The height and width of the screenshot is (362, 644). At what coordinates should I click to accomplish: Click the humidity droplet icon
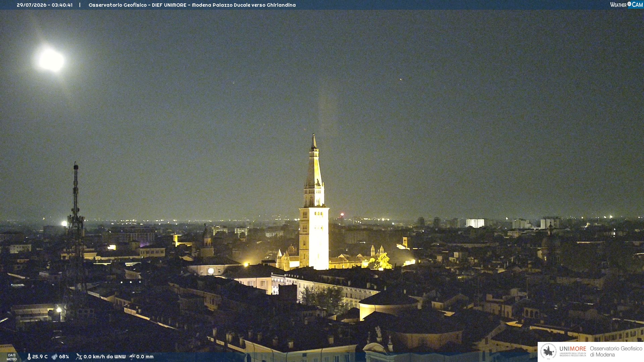click(x=54, y=357)
